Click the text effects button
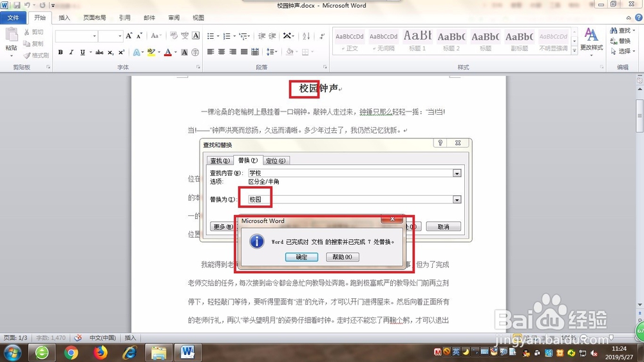 137,52
